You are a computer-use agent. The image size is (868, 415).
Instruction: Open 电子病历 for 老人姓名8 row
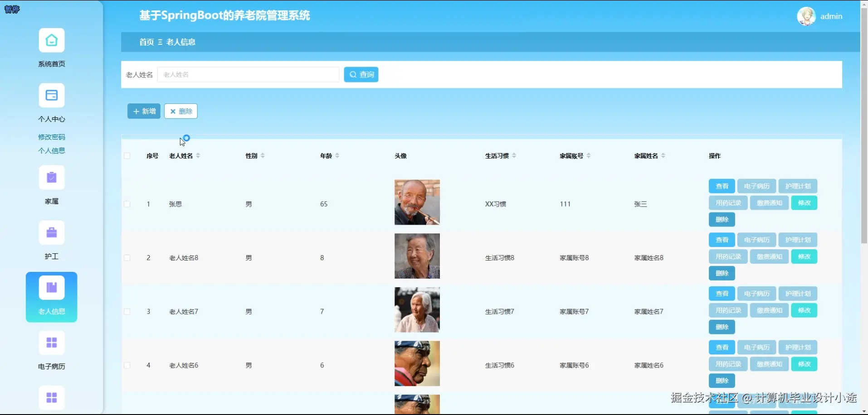tap(756, 240)
